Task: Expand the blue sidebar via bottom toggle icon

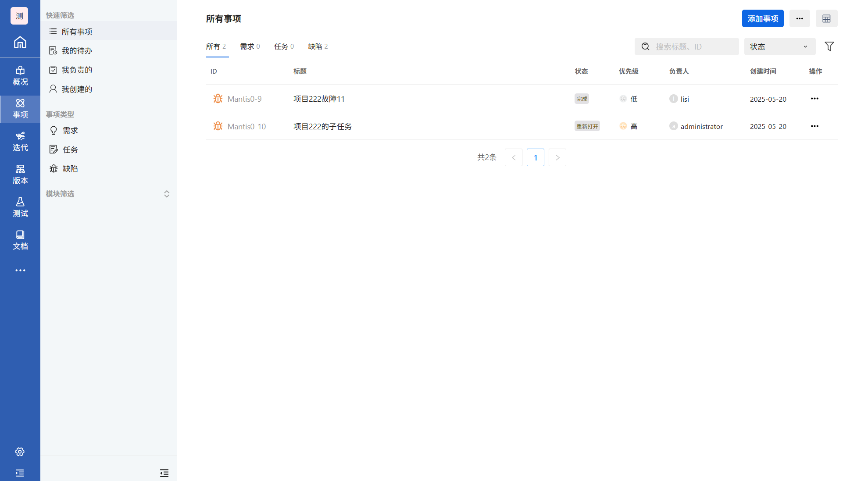Action: pyautogui.click(x=20, y=473)
